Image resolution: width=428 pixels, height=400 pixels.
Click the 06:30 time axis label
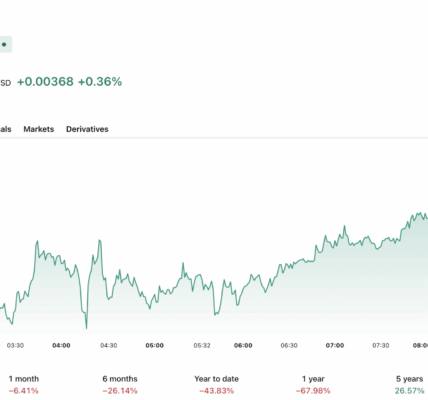pos(289,345)
